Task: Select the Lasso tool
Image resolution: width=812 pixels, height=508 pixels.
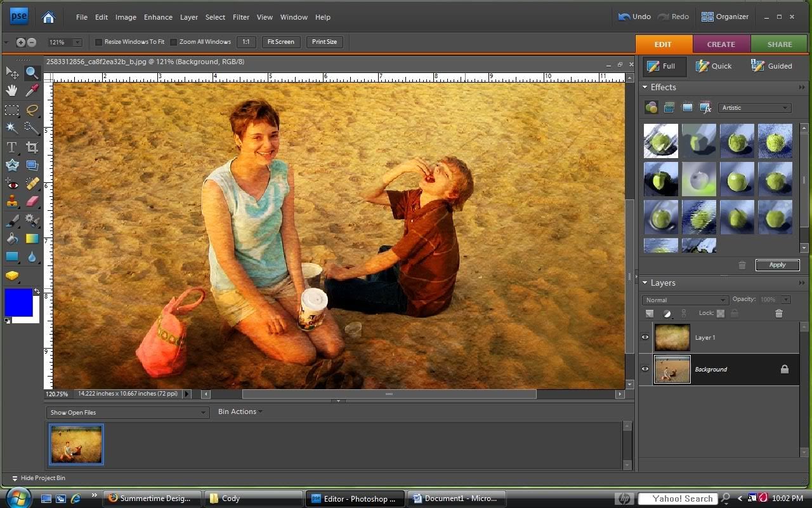Action: coord(32,110)
